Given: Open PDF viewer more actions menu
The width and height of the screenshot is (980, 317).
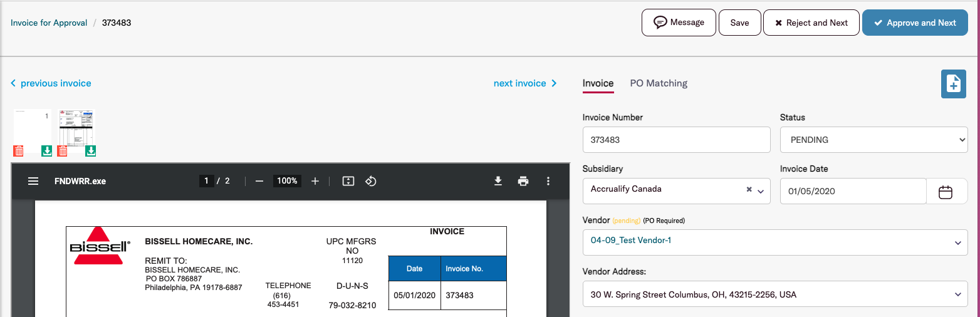Looking at the screenshot, I should (x=548, y=181).
